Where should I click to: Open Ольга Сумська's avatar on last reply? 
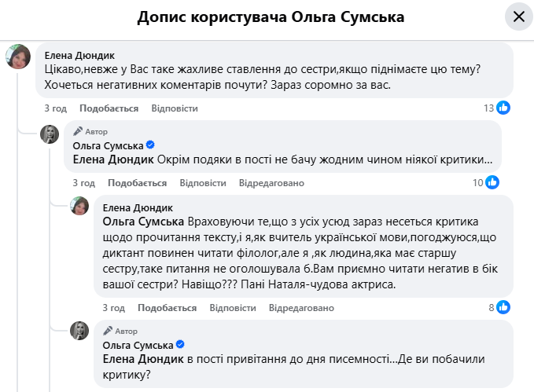pyautogui.click(x=79, y=331)
